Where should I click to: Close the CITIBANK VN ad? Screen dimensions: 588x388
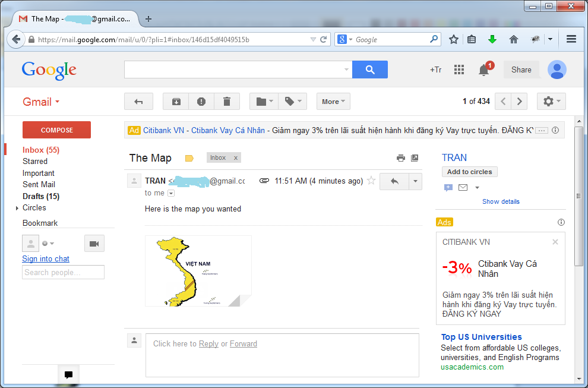pos(555,242)
